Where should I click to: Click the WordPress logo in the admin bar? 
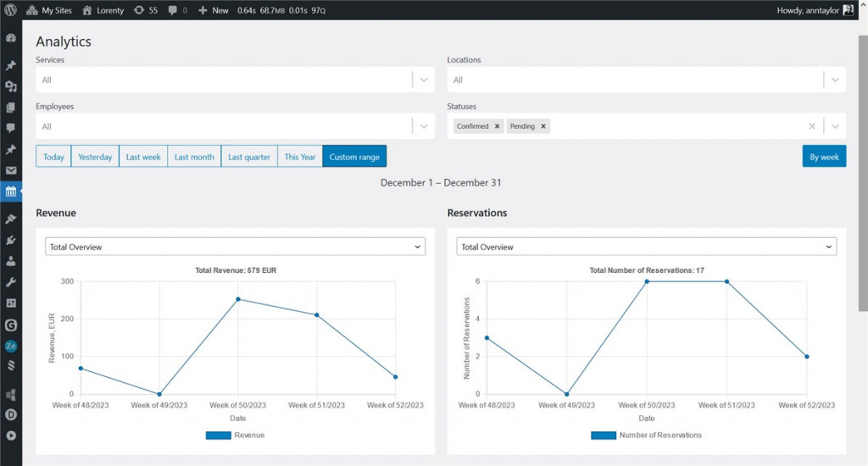point(11,10)
